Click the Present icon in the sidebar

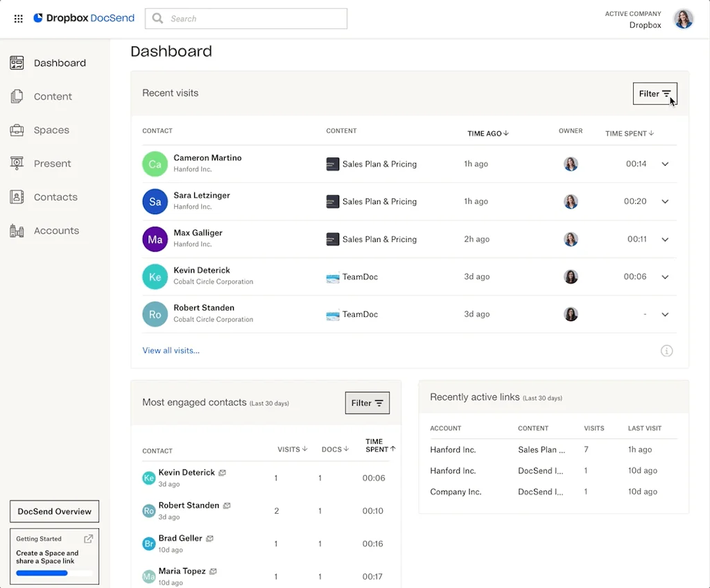click(16, 164)
